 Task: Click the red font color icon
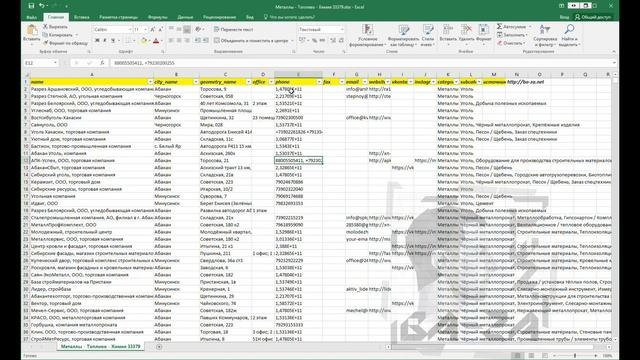tap(156, 40)
